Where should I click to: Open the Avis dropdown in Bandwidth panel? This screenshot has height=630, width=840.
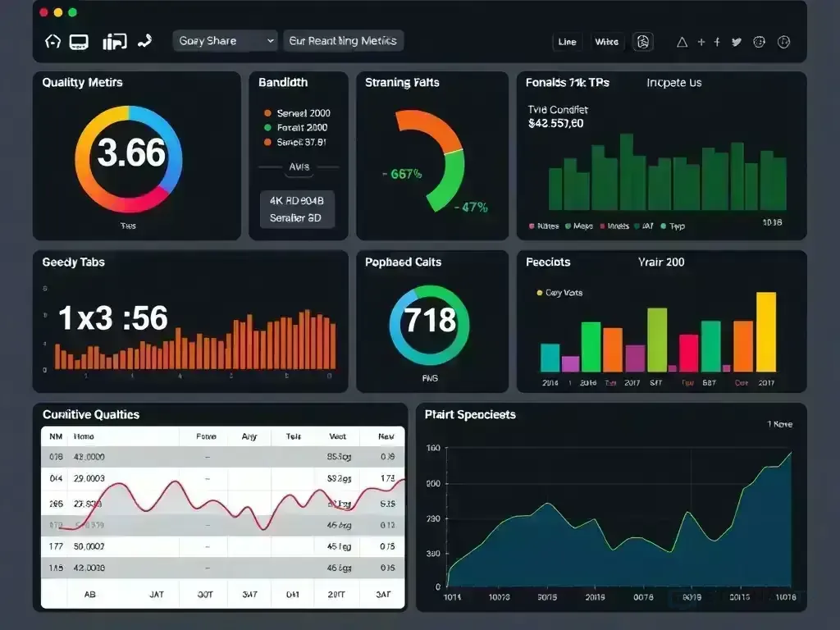click(298, 167)
